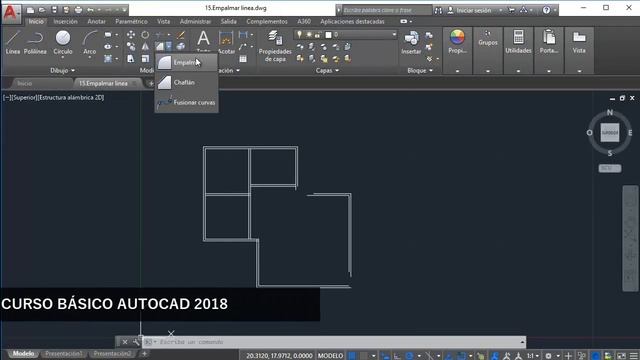The width and height of the screenshot is (640, 360).
Task: Click the viewport label Estructura alámbrica 2D
Action: (71, 98)
